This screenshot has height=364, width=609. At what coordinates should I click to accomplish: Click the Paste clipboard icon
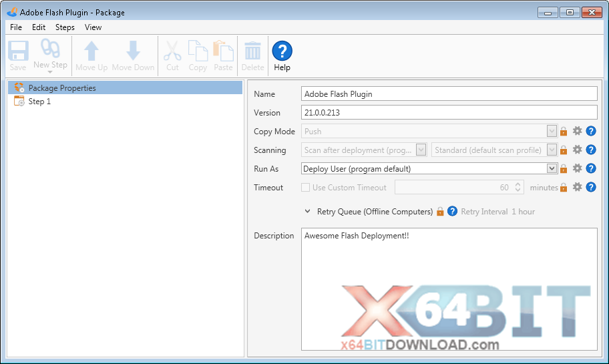pos(223,51)
